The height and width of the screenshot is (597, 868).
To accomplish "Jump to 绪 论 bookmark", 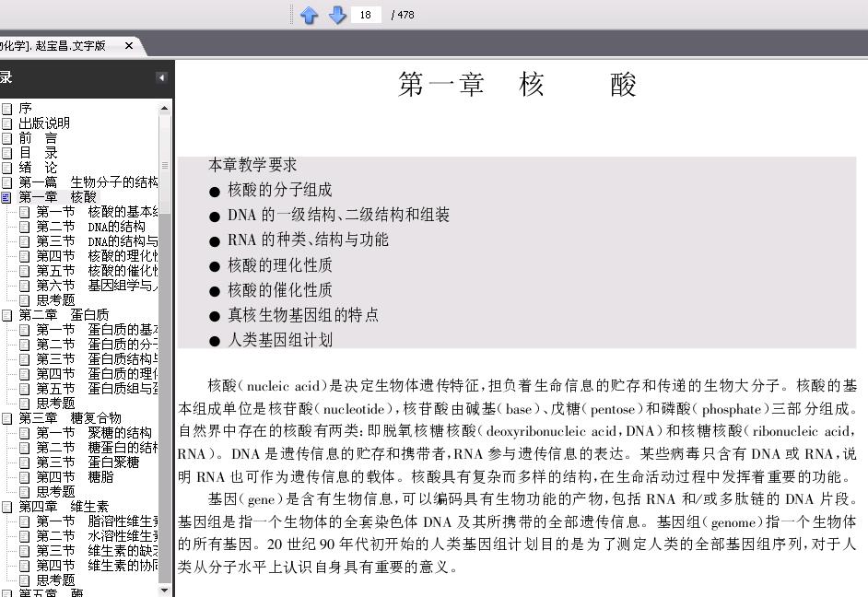I will click(x=38, y=167).
